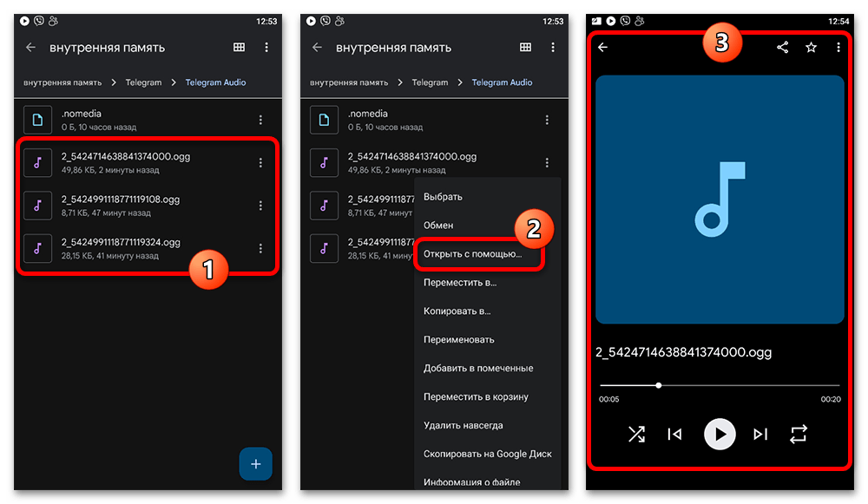Viewport: 868px width, 504px height.
Task: Open 'внутренняя память' breadcrumb on plus-button file screen
Action: (x=62, y=82)
